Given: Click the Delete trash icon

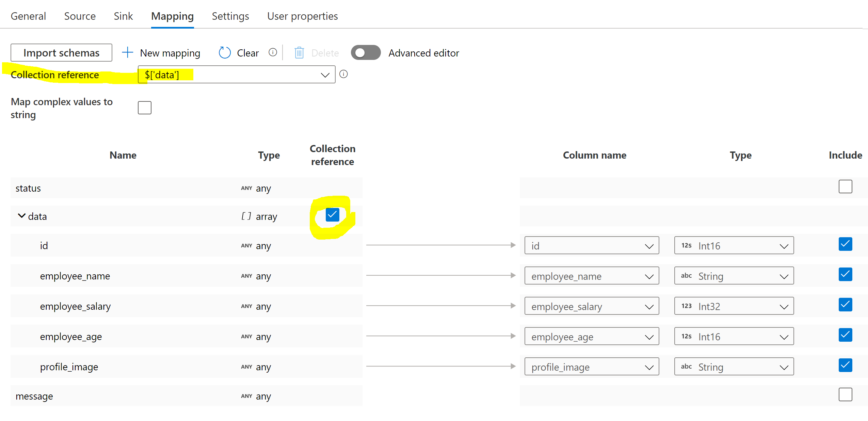Looking at the screenshot, I should [299, 53].
